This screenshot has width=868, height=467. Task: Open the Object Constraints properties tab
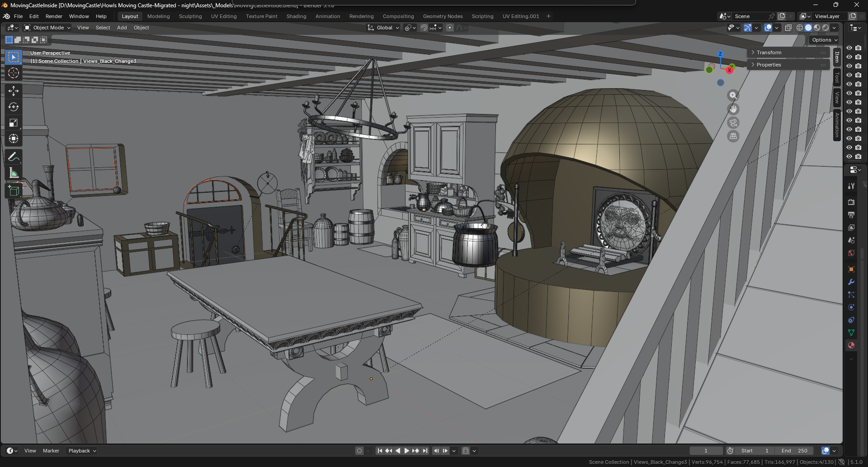click(x=851, y=320)
